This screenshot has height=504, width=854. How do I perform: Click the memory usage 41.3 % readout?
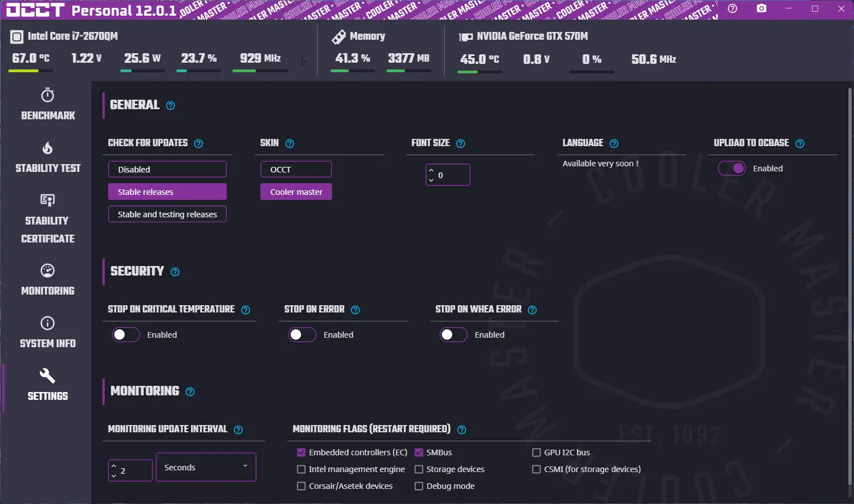coord(353,58)
